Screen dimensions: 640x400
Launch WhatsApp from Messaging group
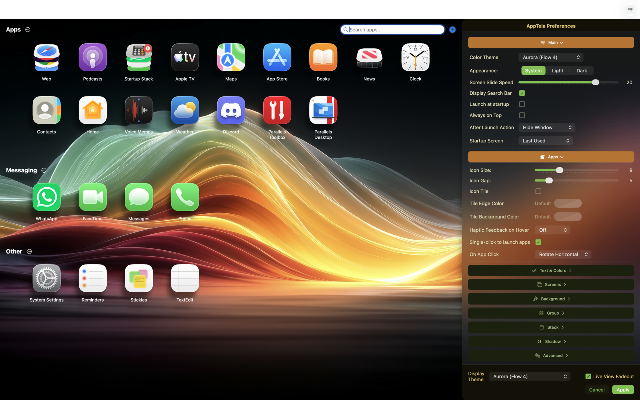(x=47, y=197)
